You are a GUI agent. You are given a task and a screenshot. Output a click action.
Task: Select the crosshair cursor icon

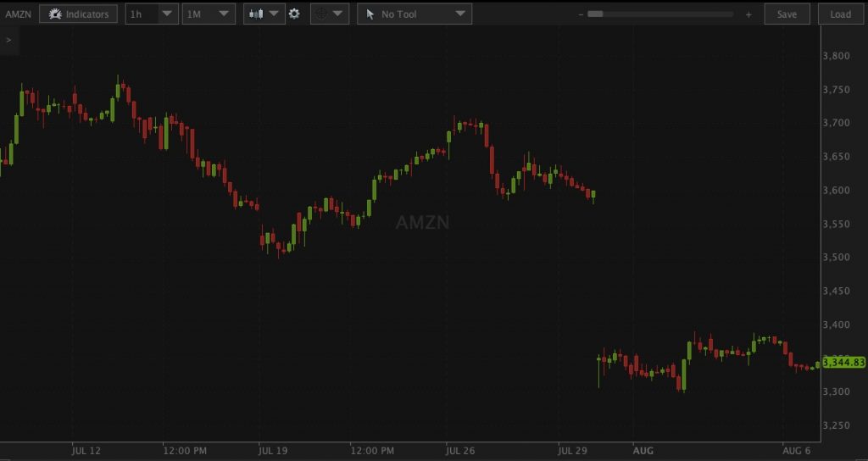[x=321, y=14]
